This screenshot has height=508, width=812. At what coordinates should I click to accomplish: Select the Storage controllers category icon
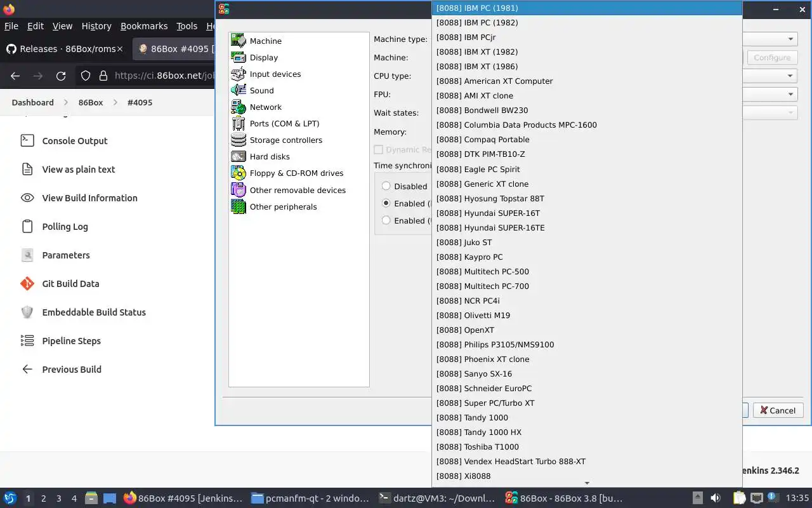(239, 140)
